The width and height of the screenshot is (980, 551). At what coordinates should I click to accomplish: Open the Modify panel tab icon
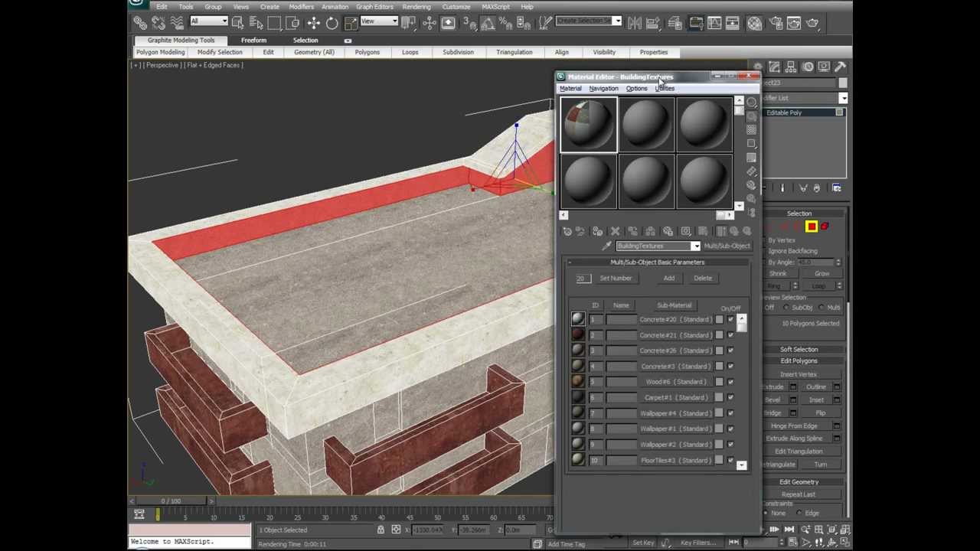[x=774, y=67]
